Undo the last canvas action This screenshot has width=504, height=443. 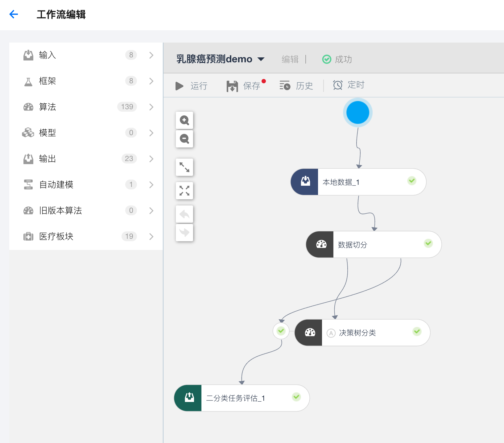[184, 214]
